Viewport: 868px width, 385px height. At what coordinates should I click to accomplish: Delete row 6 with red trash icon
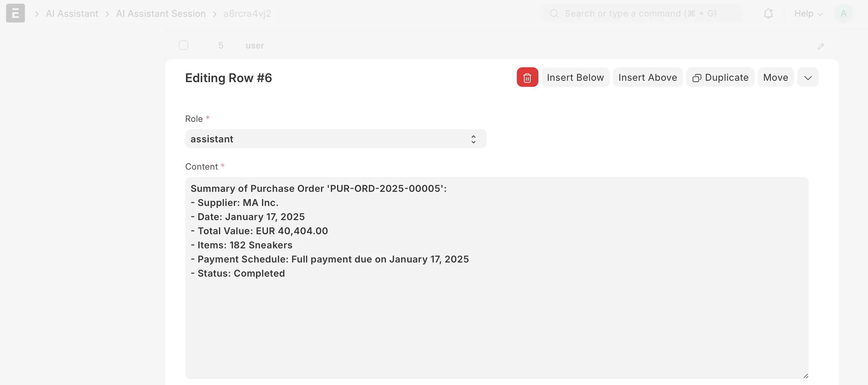[x=527, y=77]
